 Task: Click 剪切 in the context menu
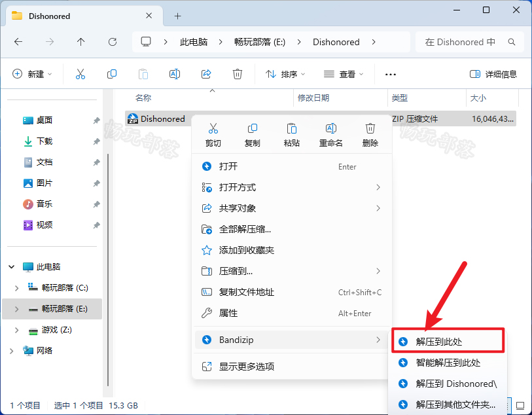(213, 135)
